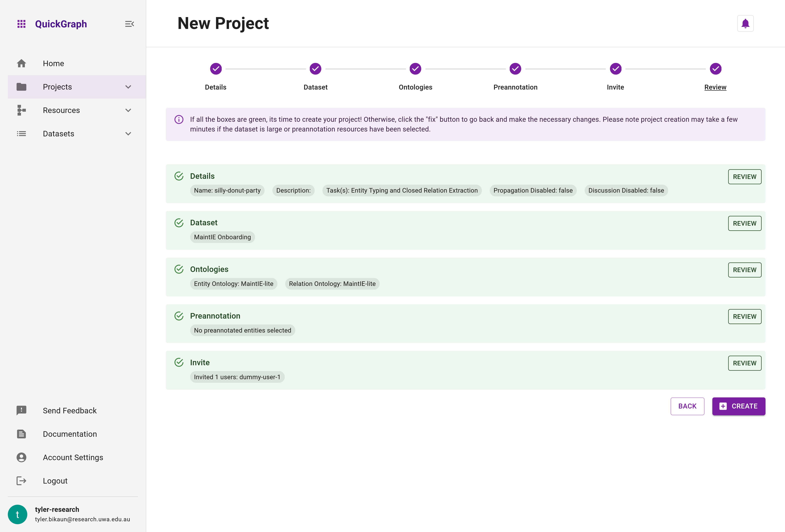Viewport: 785px width, 532px height.
Task: Expand the Resources section chevron
Action: (128, 110)
